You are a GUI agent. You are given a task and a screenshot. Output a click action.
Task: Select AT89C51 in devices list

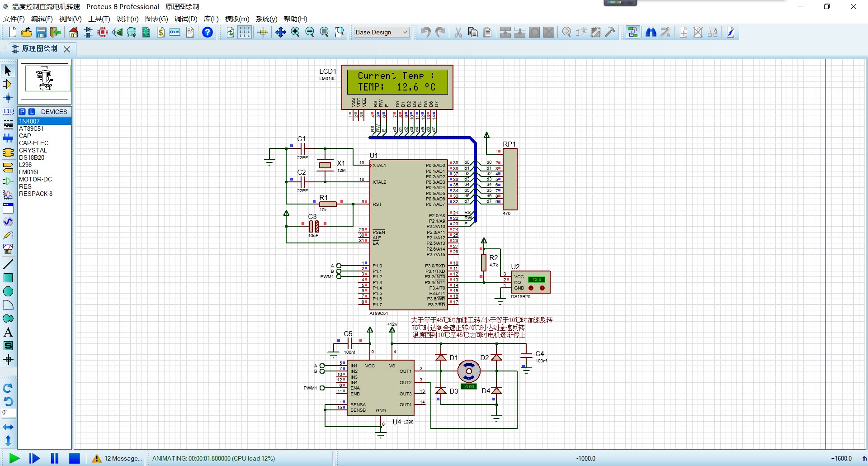pyautogui.click(x=44, y=128)
